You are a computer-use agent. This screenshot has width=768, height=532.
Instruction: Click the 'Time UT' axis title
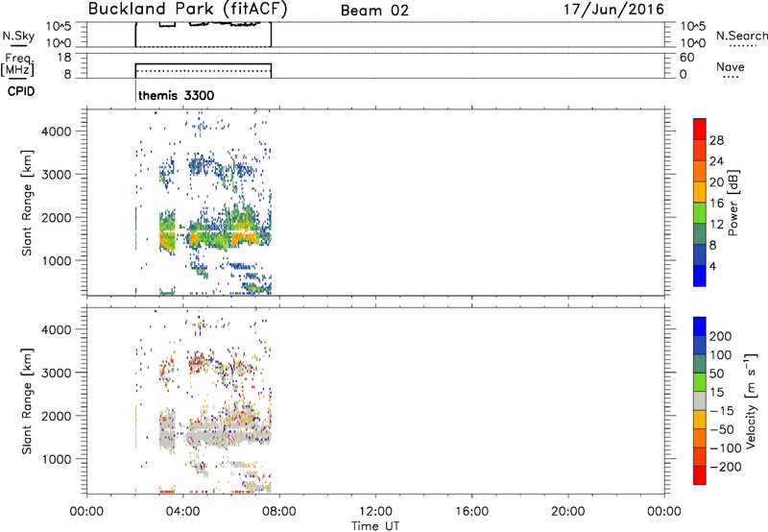click(x=375, y=526)
